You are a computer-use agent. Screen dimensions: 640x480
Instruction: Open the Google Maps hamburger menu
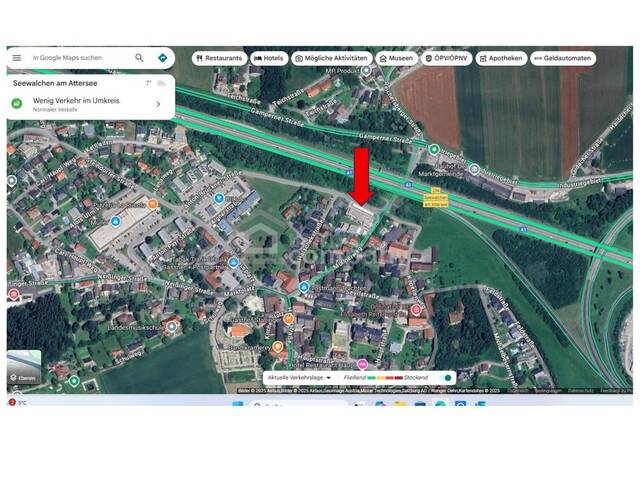click(17, 58)
